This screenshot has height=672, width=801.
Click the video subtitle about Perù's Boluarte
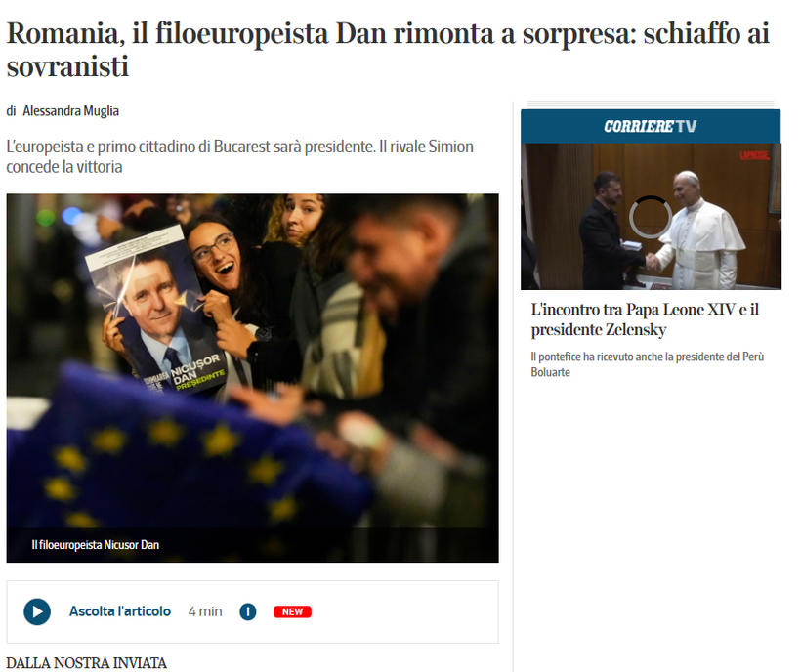point(648,364)
